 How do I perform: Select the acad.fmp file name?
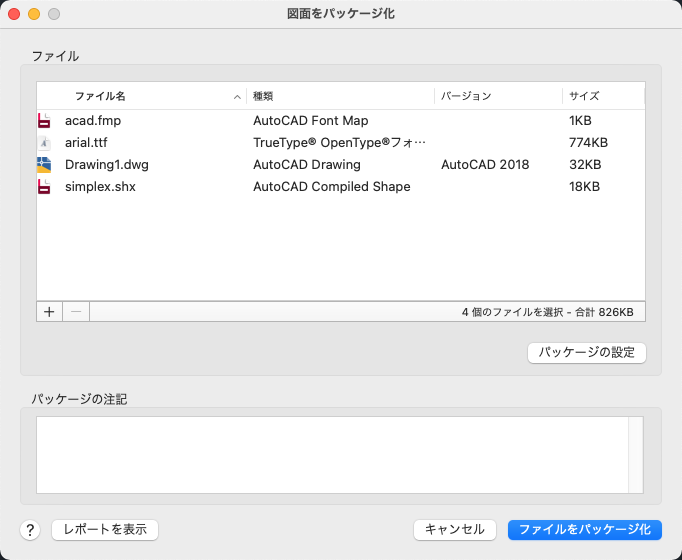(93, 120)
